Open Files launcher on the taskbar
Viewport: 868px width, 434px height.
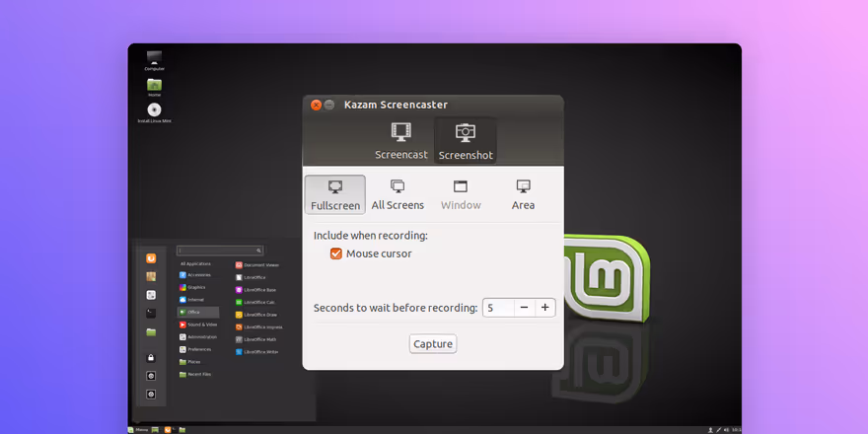click(x=182, y=430)
